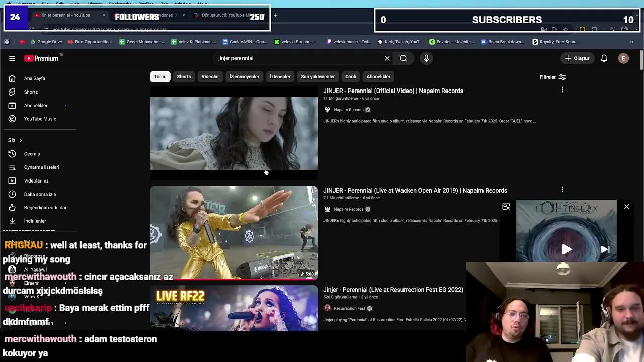The image size is (644, 362).
Task: Open notifications bell
Action: 604,58
